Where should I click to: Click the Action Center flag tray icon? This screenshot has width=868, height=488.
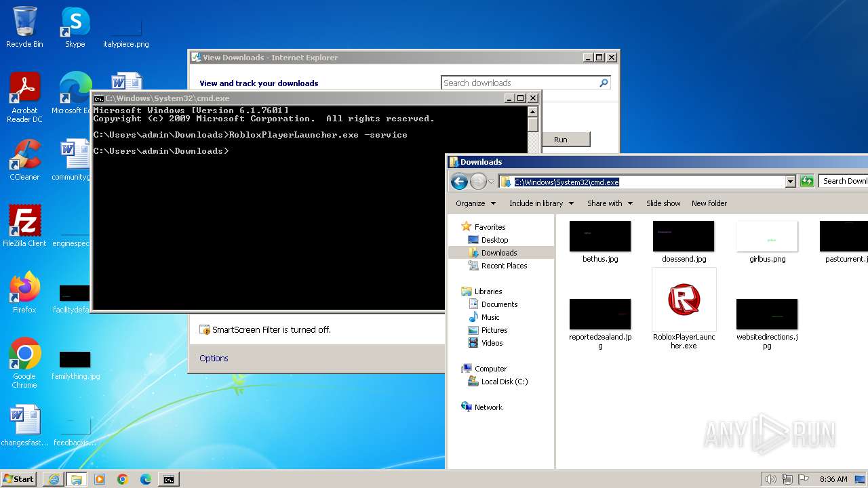click(804, 479)
